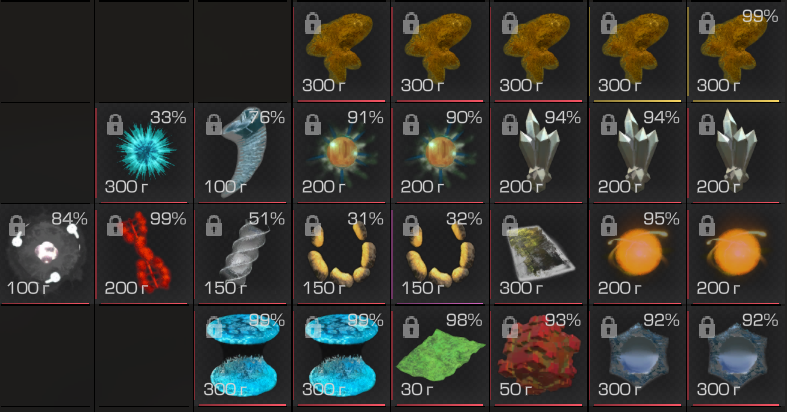Select the bead necklace artifact at 31%
Image resolution: width=787 pixels, height=412 pixels.
click(x=341, y=254)
